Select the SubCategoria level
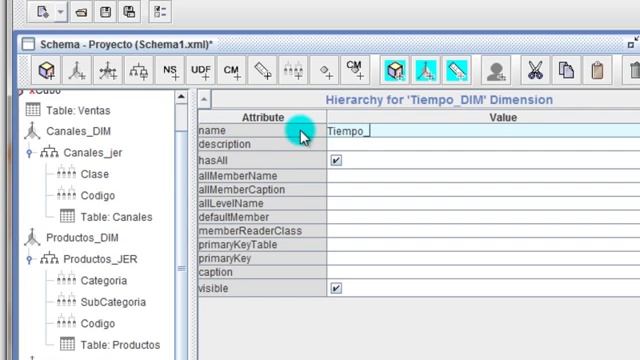 click(x=113, y=302)
